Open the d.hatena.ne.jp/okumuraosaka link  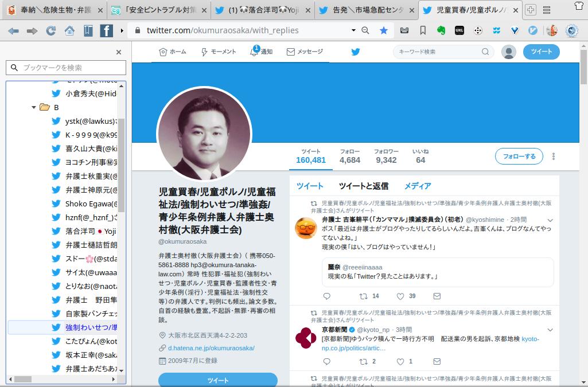[211, 348]
